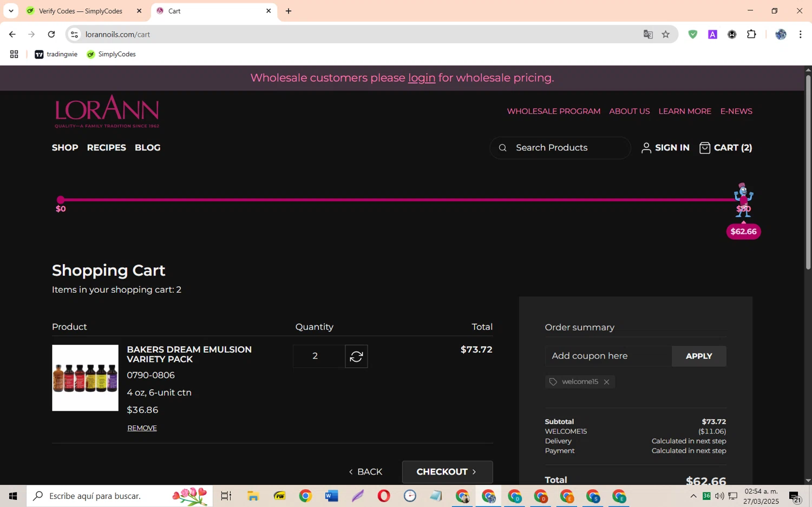Open volume control in system tray

(x=719, y=496)
